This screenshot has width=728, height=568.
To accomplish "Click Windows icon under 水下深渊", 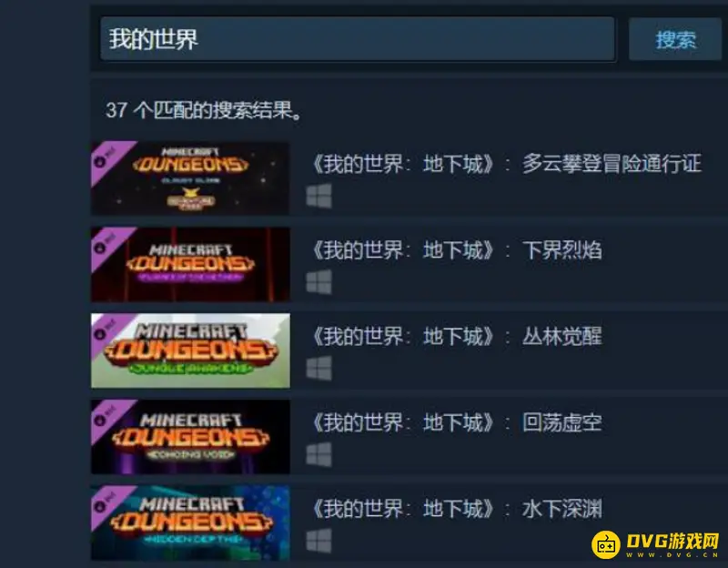I will 319,541.
